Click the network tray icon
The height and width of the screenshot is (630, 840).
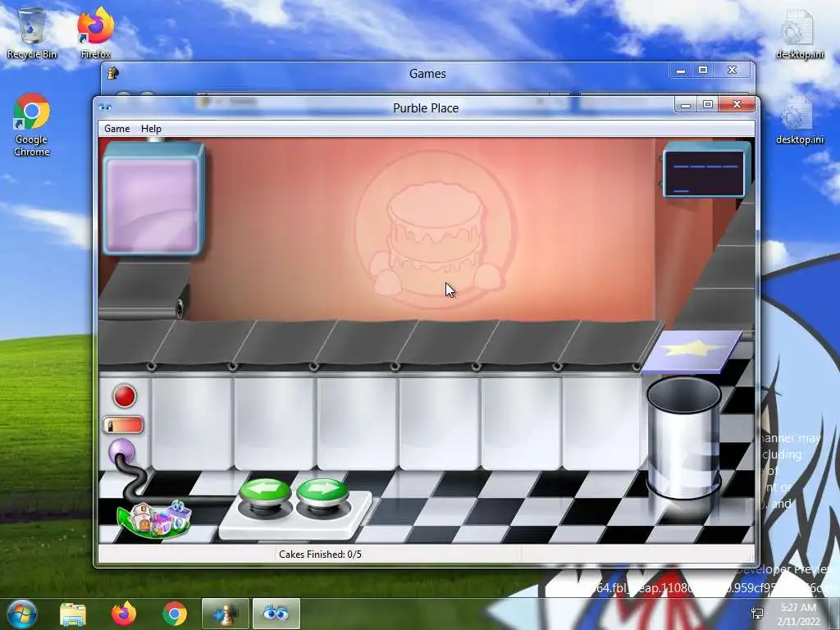click(757, 614)
